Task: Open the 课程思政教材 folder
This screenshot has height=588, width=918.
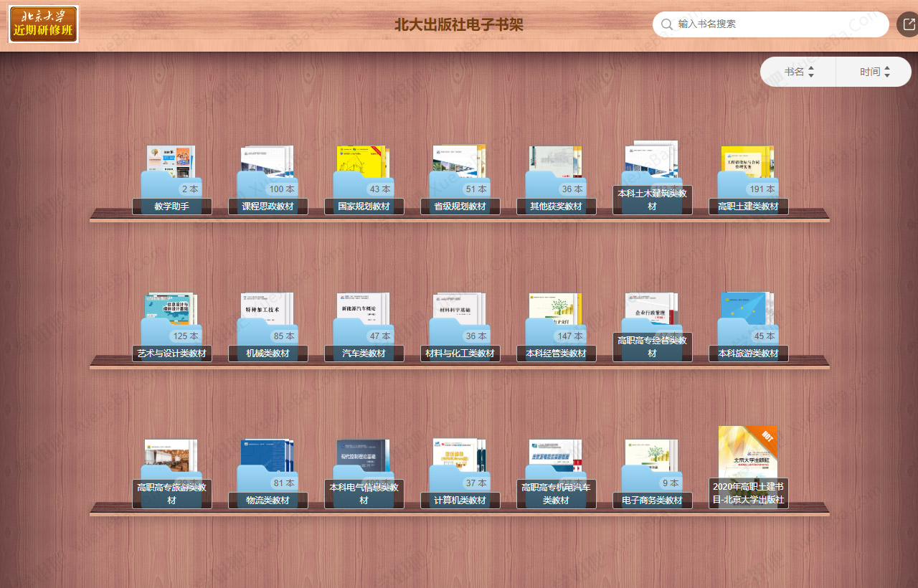Action: pyautogui.click(x=268, y=179)
